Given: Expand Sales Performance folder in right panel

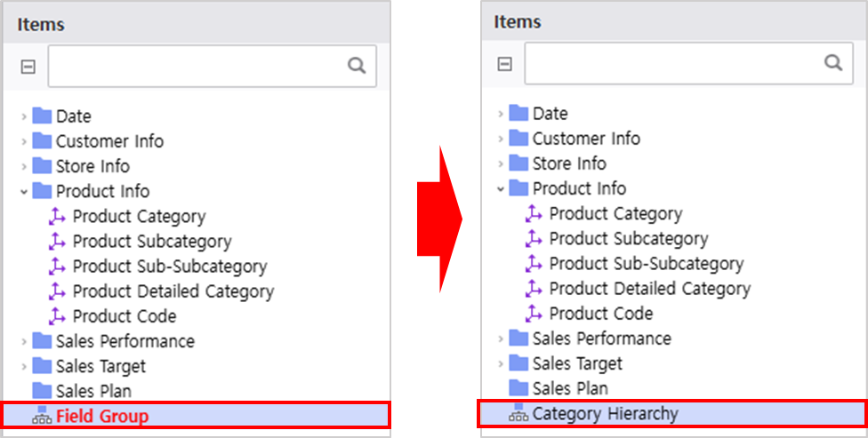Looking at the screenshot, I should point(501,338).
